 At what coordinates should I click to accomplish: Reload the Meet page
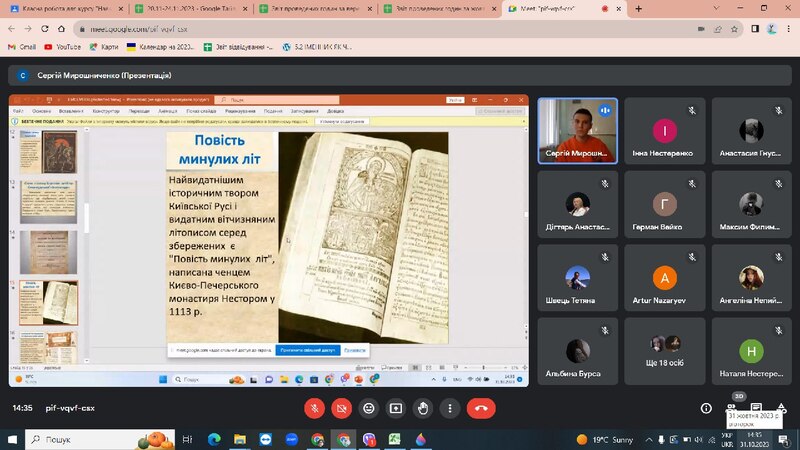[45, 29]
